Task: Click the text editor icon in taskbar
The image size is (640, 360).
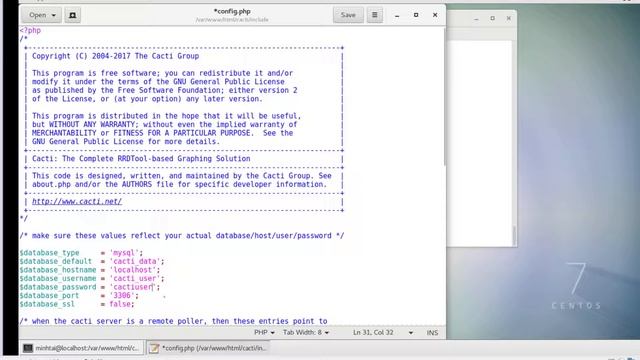Action: 154,348
